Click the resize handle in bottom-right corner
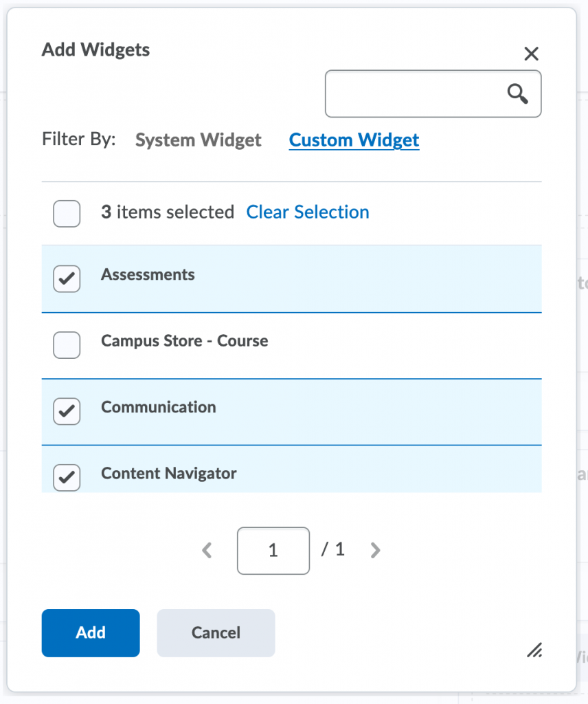The image size is (588, 704). [534, 650]
